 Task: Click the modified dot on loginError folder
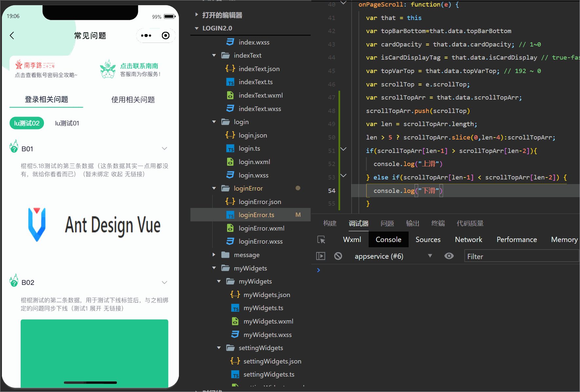[x=298, y=188]
